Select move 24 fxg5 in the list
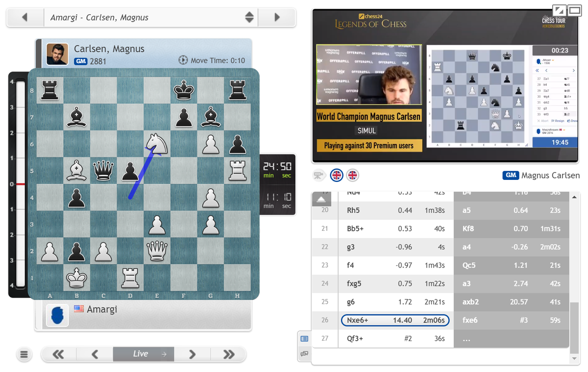 396,283
